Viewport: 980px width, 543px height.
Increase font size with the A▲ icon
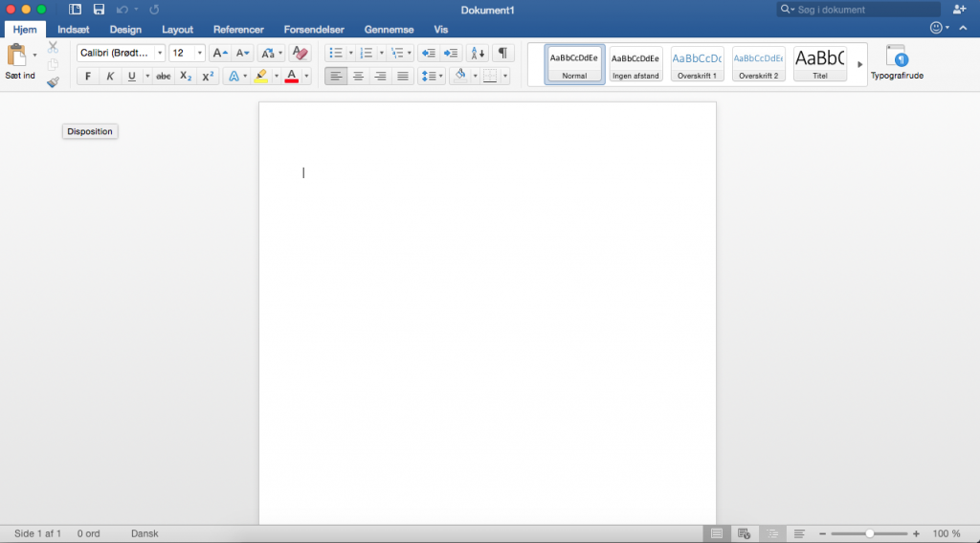tap(220, 54)
